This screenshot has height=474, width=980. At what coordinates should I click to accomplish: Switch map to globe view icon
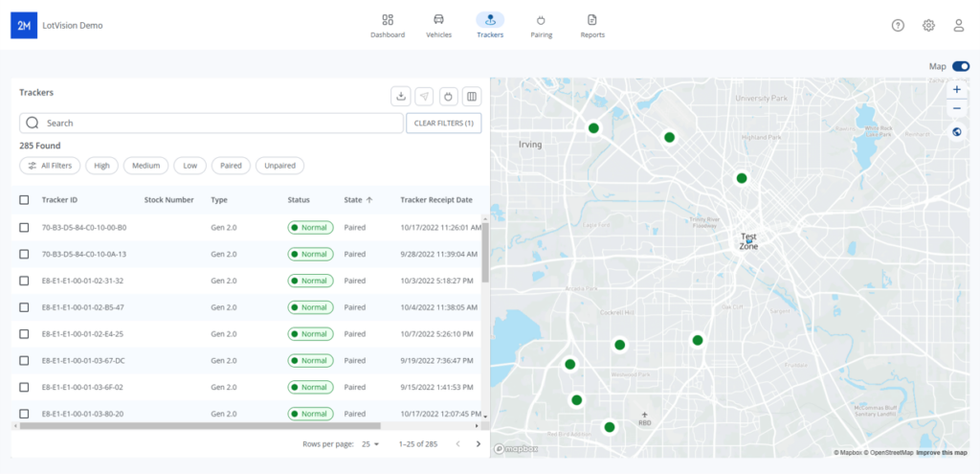(957, 132)
